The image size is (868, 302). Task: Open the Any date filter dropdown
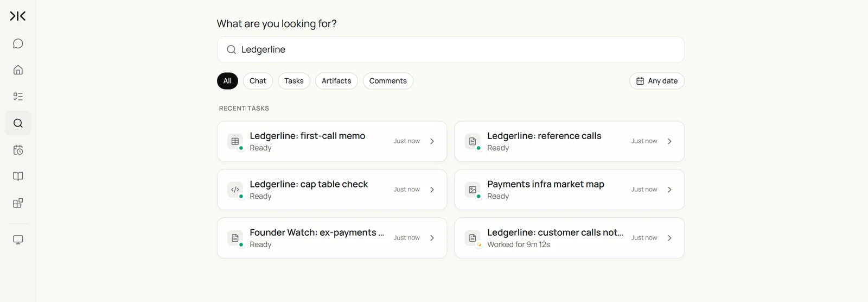(x=657, y=81)
